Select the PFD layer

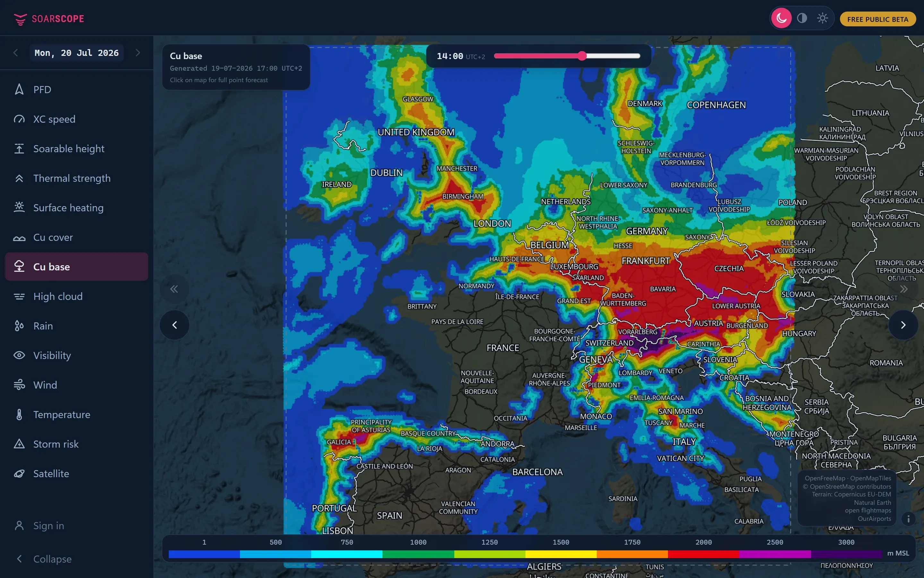click(x=77, y=90)
